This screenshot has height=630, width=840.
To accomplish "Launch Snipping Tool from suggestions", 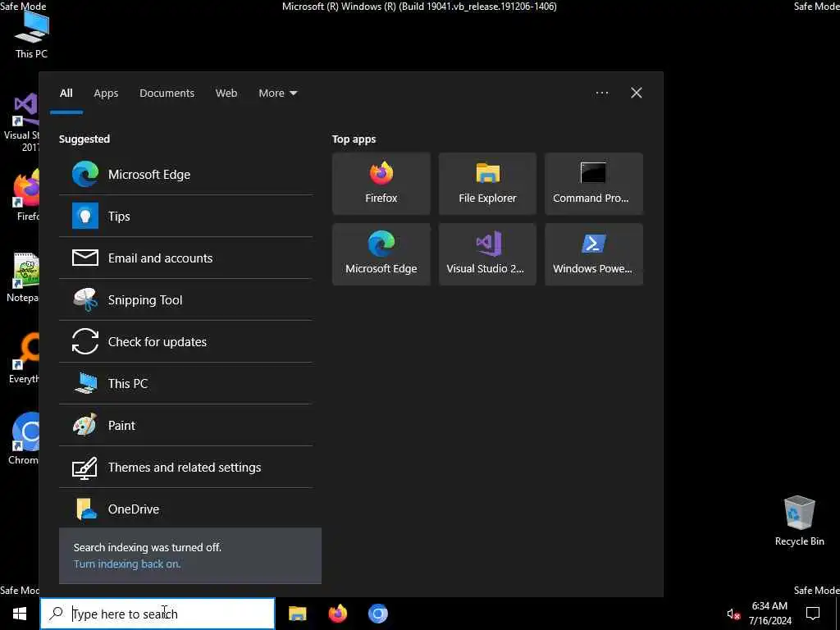I will pyautogui.click(x=186, y=300).
